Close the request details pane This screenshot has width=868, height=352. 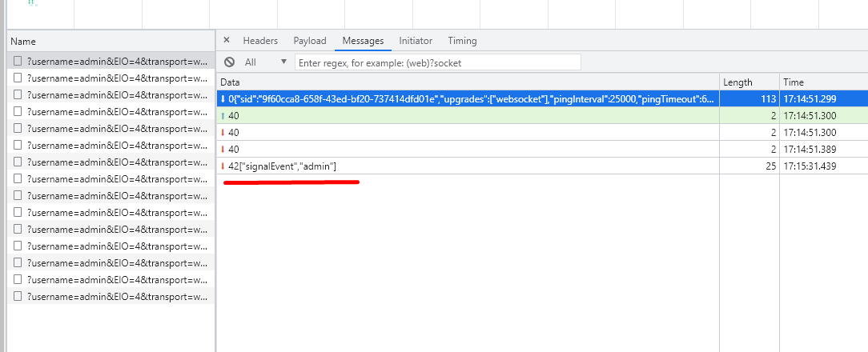[226, 41]
